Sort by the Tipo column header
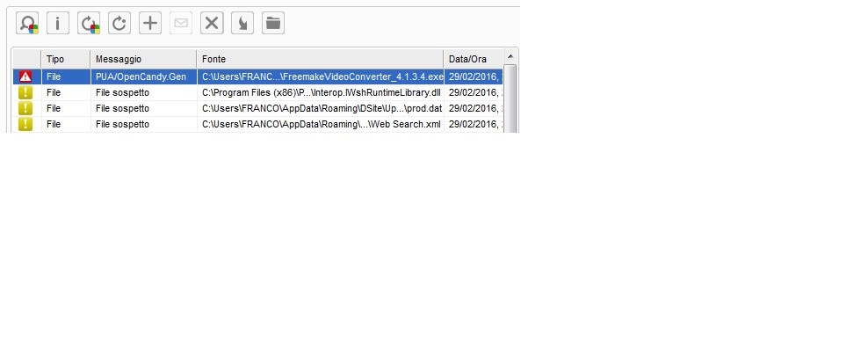This screenshot has height=349, width=868. (66, 59)
